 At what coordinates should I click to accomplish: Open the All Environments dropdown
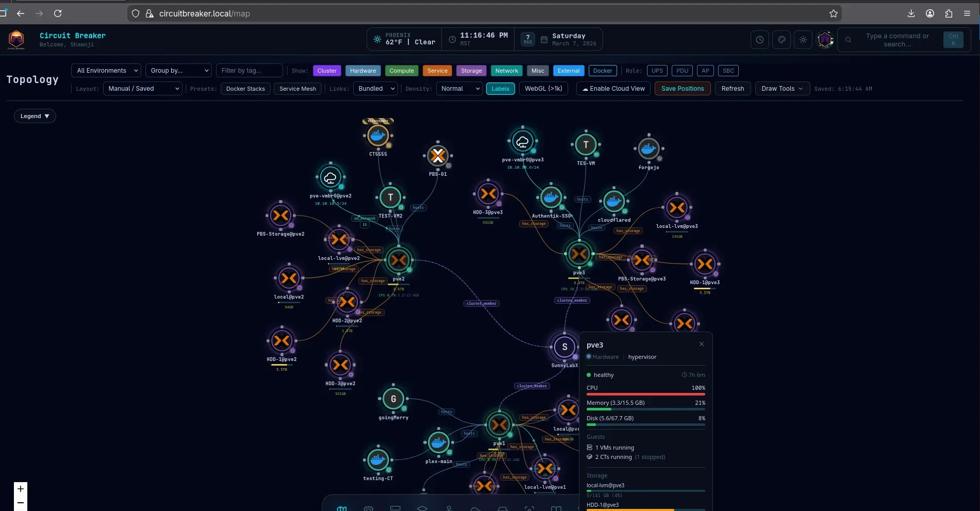[x=106, y=71]
